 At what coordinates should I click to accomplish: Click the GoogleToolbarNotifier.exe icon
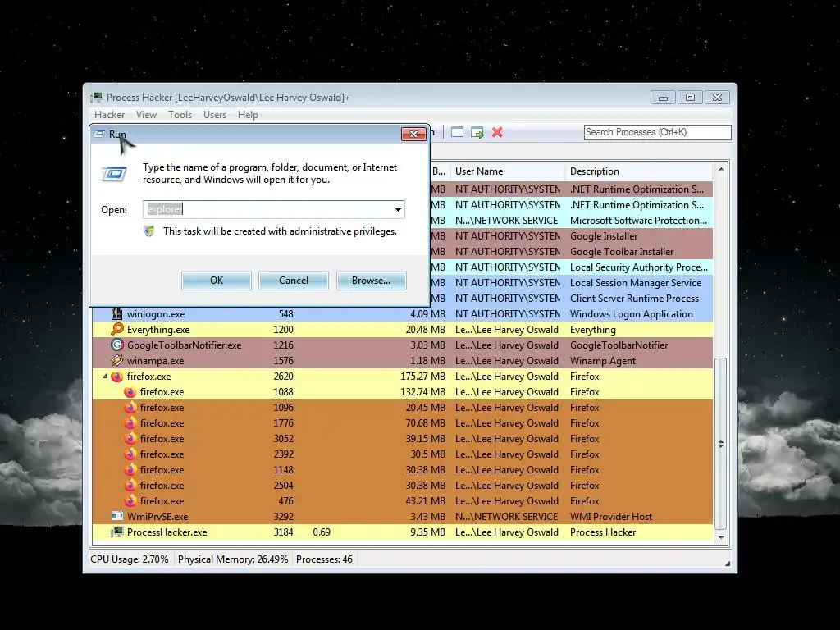116,345
